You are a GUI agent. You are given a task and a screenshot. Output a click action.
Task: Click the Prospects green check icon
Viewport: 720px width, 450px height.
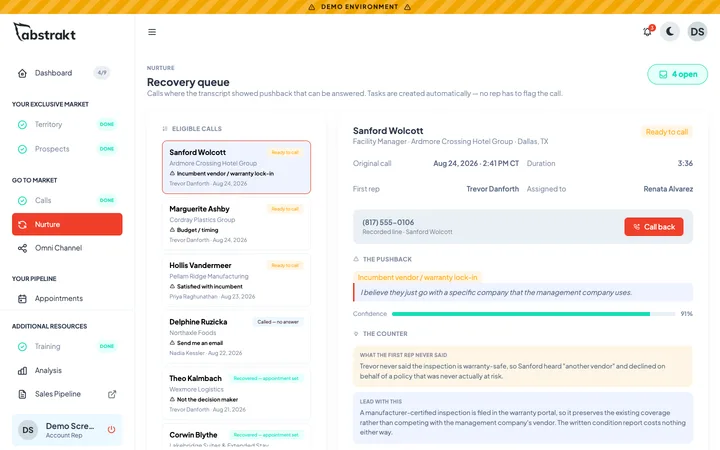coord(22,149)
